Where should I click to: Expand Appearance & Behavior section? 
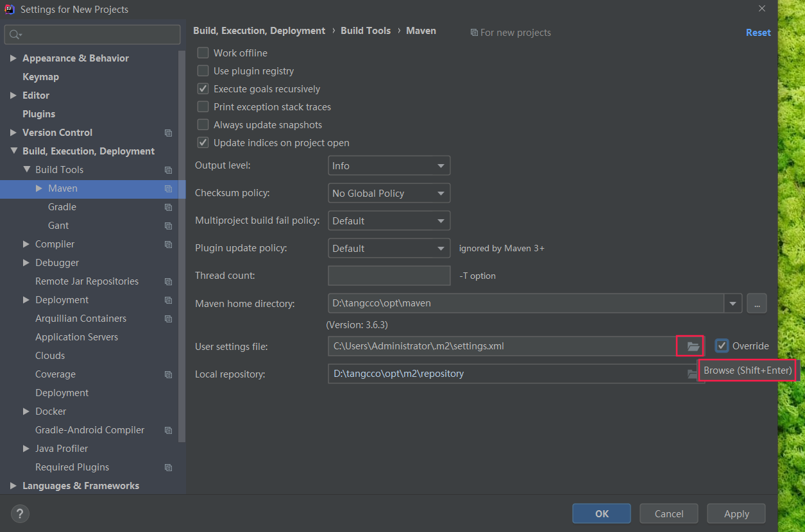coord(13,58)
